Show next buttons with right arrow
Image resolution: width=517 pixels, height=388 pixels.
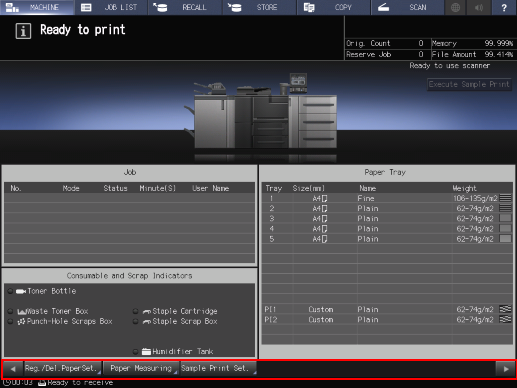(x=506, y=369)
